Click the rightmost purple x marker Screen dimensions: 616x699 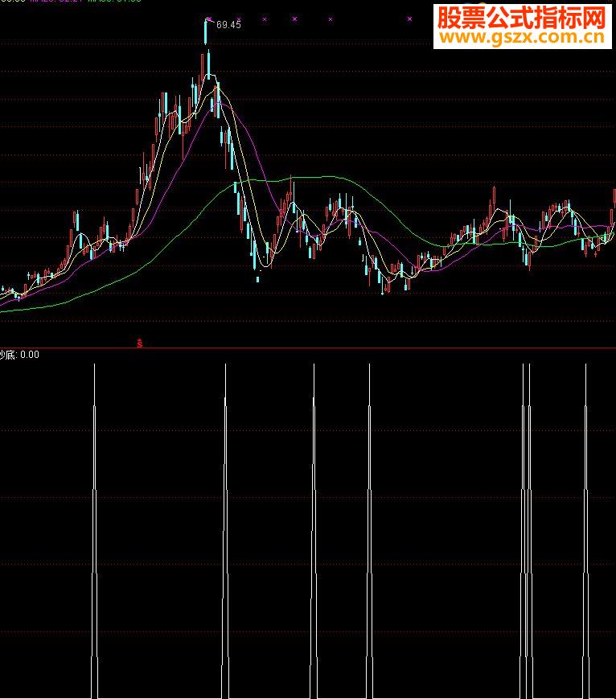(x=409, y=19)
